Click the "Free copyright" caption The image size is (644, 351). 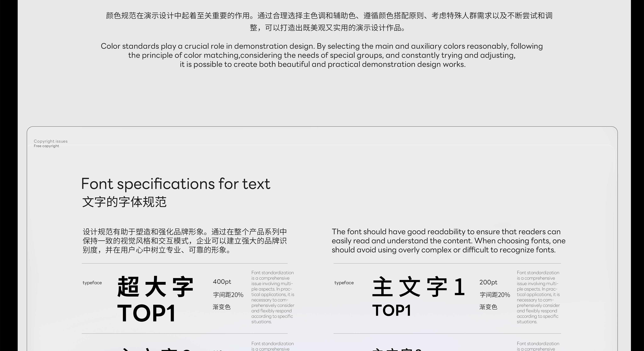tap(47, 146)
